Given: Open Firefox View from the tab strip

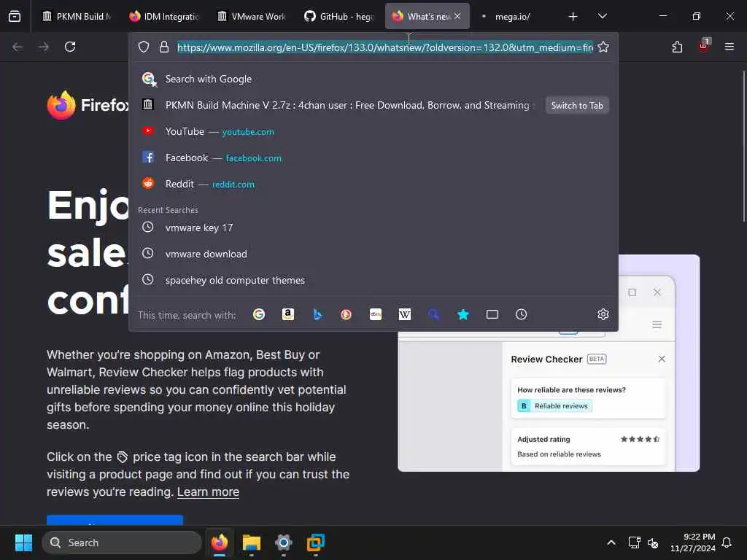Looking at the screenshot, I should tap(15, 17).
